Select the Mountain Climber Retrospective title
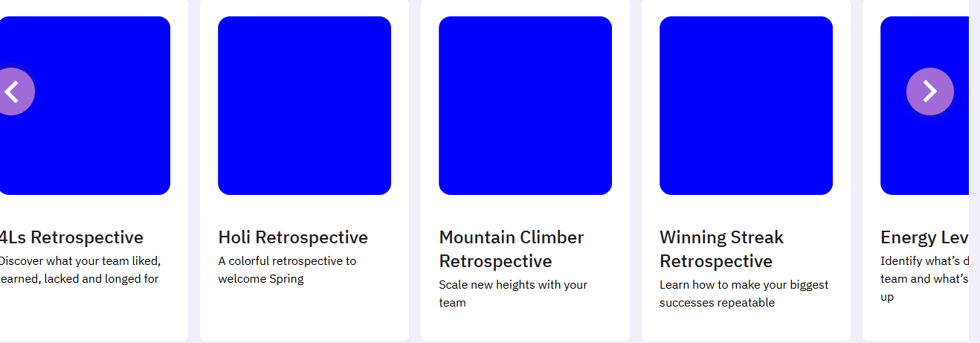This screenshot has height=343, width=980. coord(512,249)
